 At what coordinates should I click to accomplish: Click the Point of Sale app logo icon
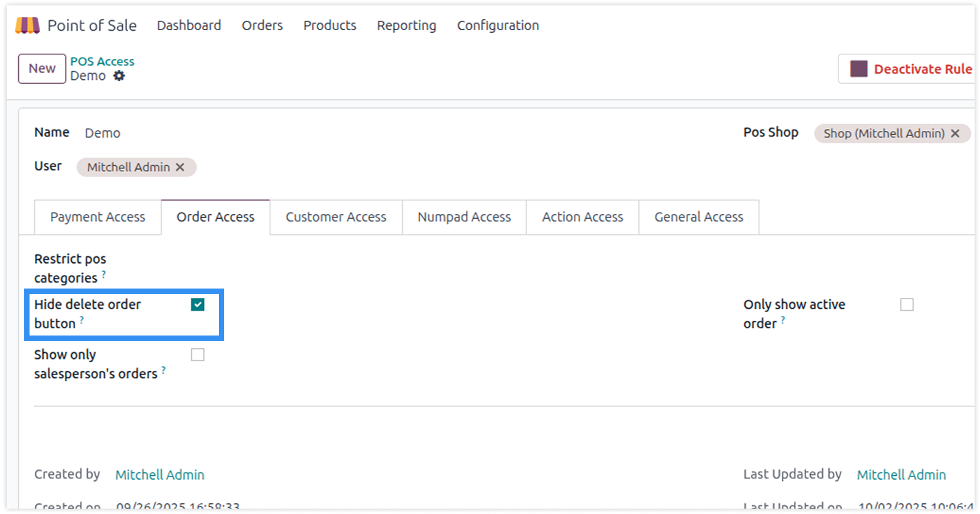click(28, 25)
